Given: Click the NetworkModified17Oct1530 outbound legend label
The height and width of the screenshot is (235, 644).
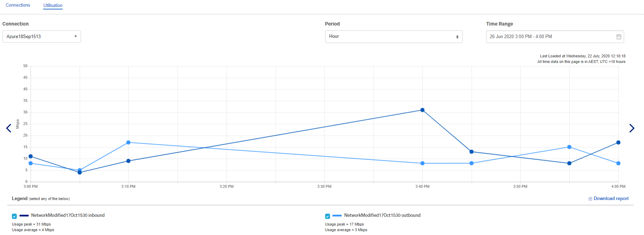Looking at the screenshot, I should click(x=382, y=215).
